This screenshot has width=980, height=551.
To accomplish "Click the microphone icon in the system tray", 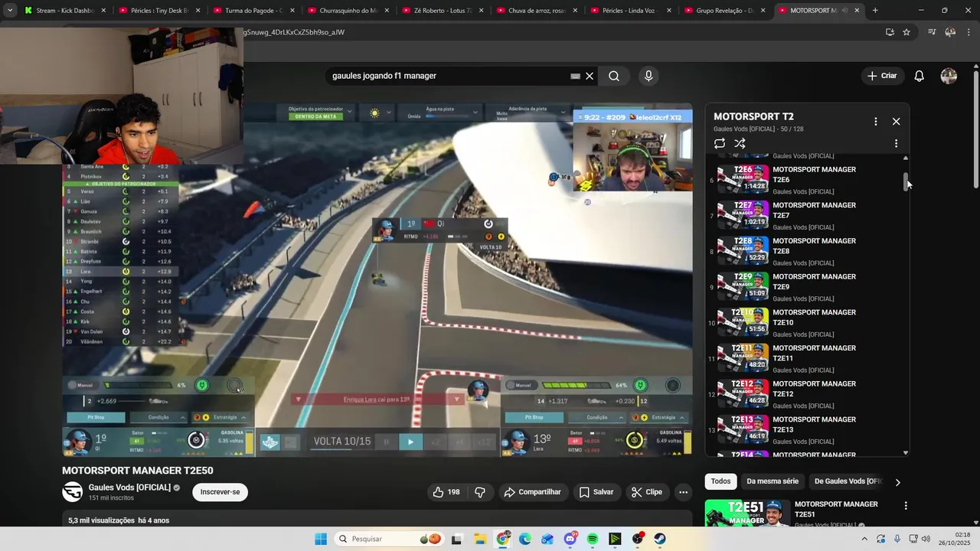I will (897, 539).
